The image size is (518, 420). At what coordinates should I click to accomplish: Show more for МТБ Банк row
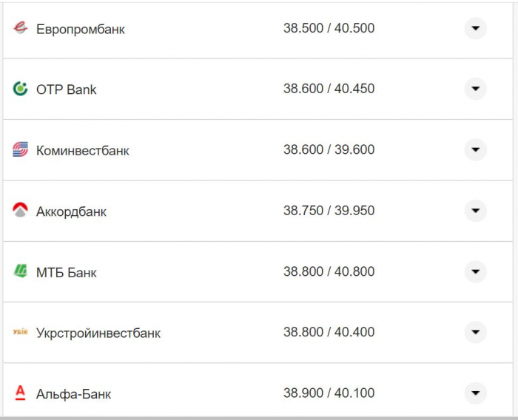tap(475, 271)
